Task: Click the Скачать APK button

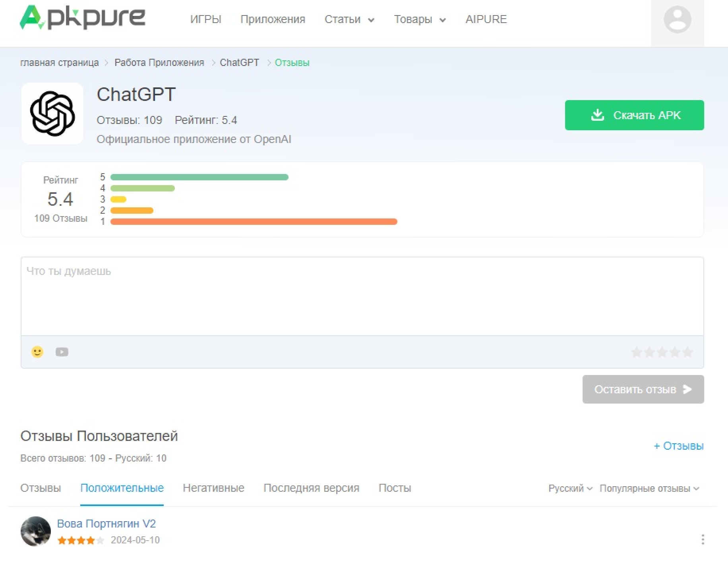Action: click(634, 115)
